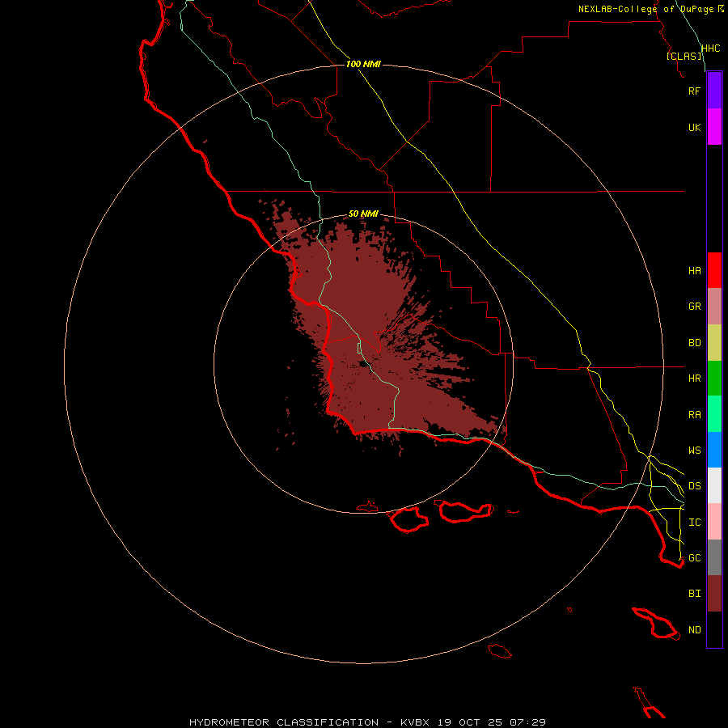Select the BD yellow legend swatch

click(714, 343)
